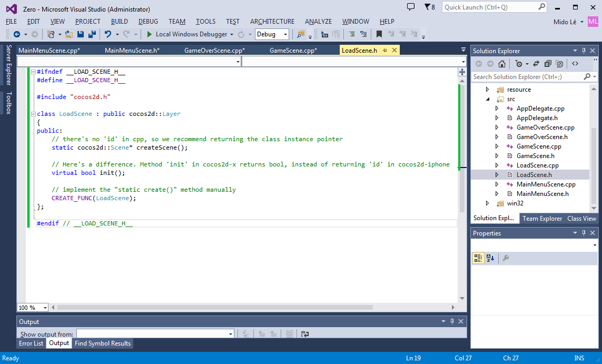Viewport: 602px width, 364px height.
Task: Click the Solution Explorer Home icon
Action: 502,64
